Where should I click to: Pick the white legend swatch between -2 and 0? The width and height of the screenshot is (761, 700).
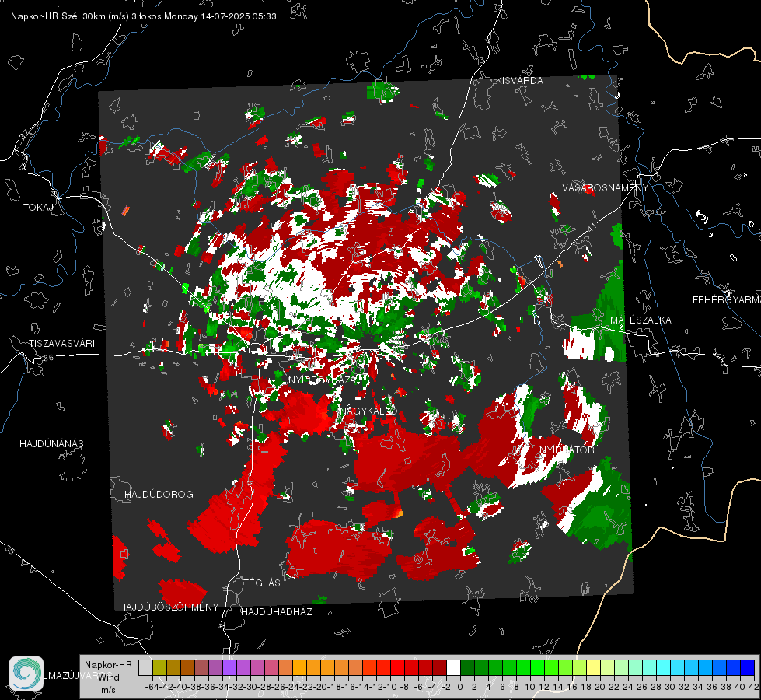453,668
